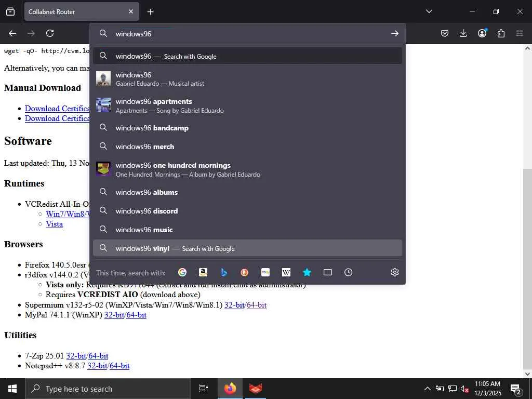Image resolution: width=532 pixels, height=399 pixels.
Task: Open Task View on taskbar
Action: (204, 389)
